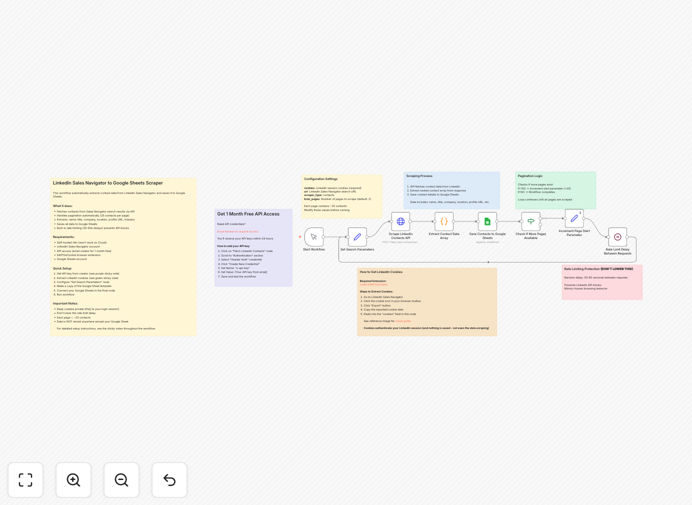692x505 pixels.
Task: Click the 'Requirements' heading in the main note
Action: (64, 237)
